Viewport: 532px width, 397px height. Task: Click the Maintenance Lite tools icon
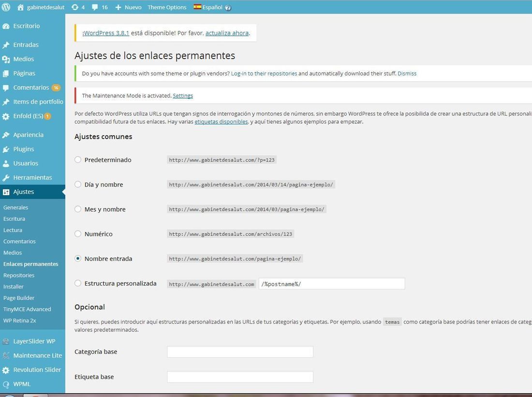[x=6, y=355]
